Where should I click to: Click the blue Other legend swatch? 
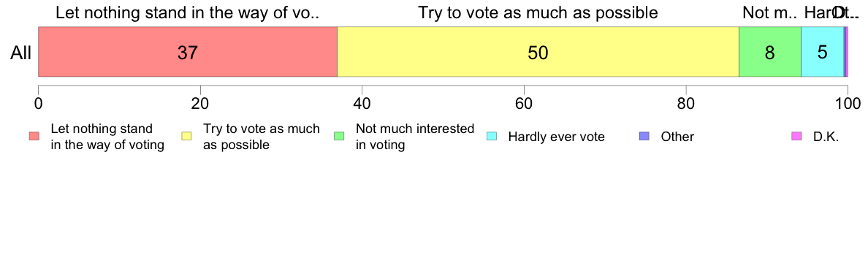(645, 136)
